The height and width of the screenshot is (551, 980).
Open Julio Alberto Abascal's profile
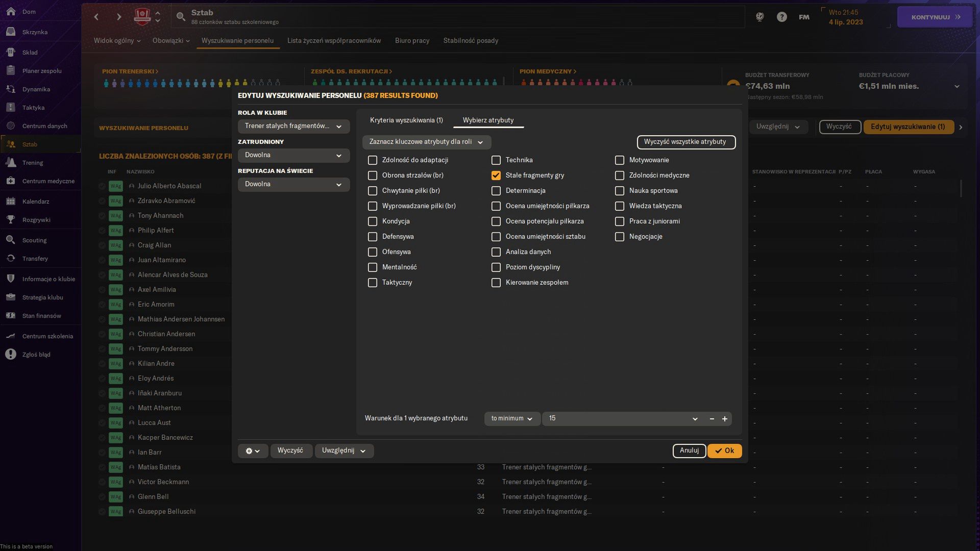tap(169, 186)
